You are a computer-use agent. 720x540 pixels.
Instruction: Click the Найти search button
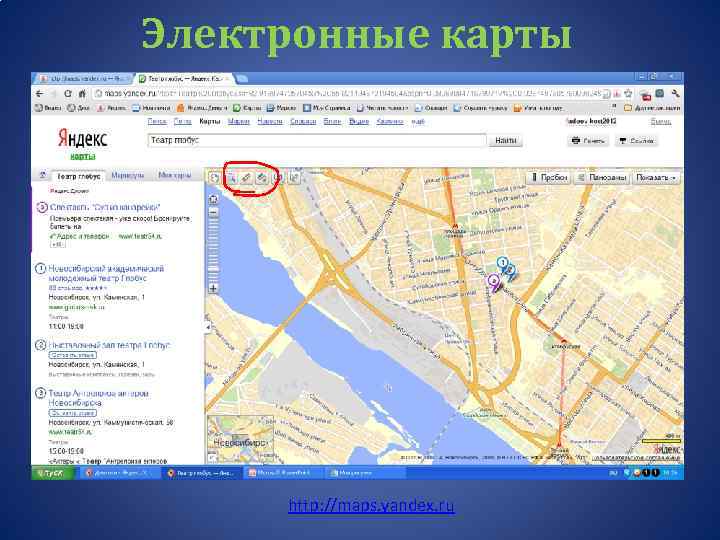coord(506,141)
